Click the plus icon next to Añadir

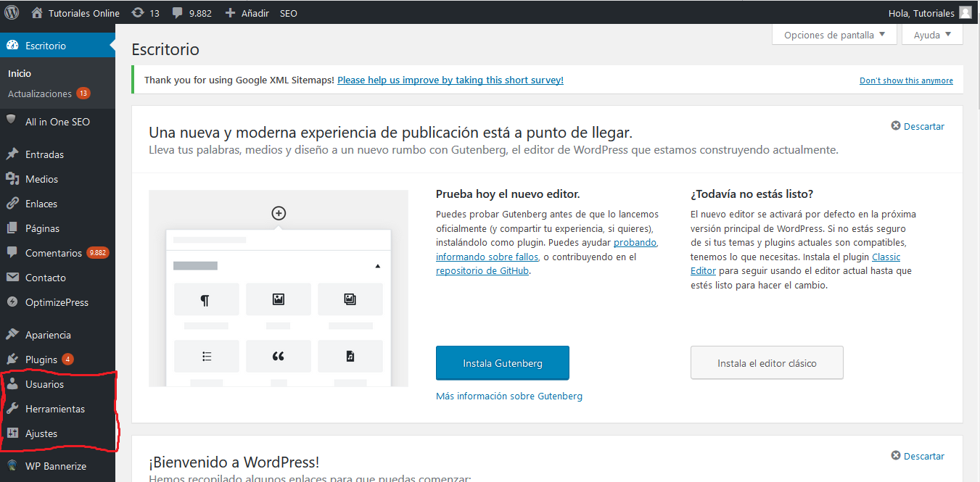[x=230, y=12]
